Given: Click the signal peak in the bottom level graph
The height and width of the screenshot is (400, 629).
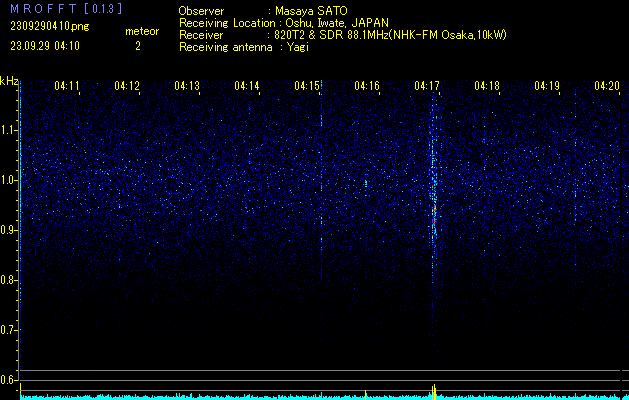Looking at the screenshot, I should [434, 388].
